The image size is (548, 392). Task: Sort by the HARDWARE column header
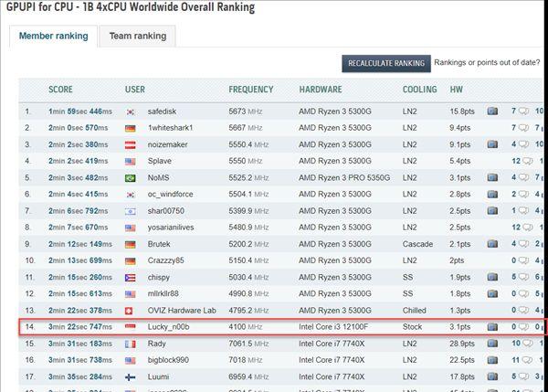[321, 90]
